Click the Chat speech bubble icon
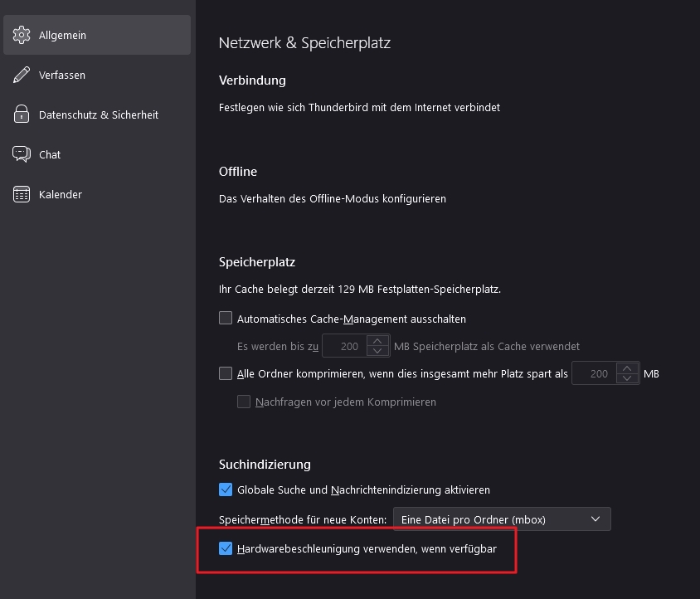Viewport: 700px width, 599px height. [x=22, y=154]
